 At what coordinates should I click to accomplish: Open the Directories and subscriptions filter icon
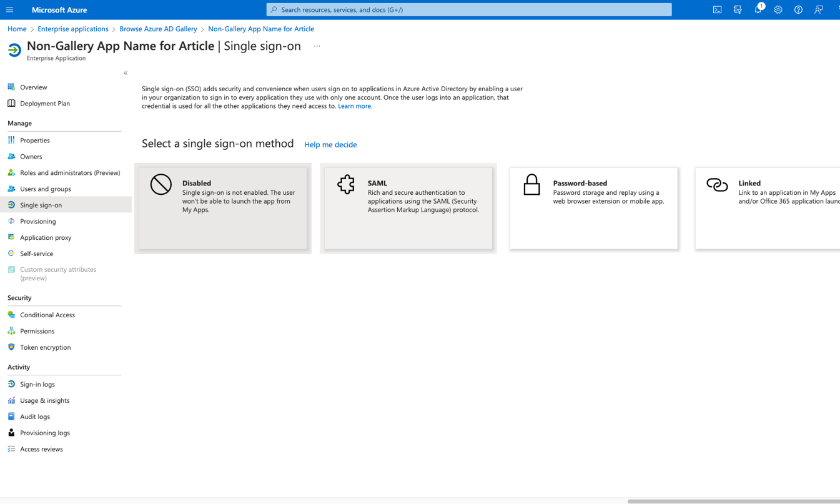(738, 9)
